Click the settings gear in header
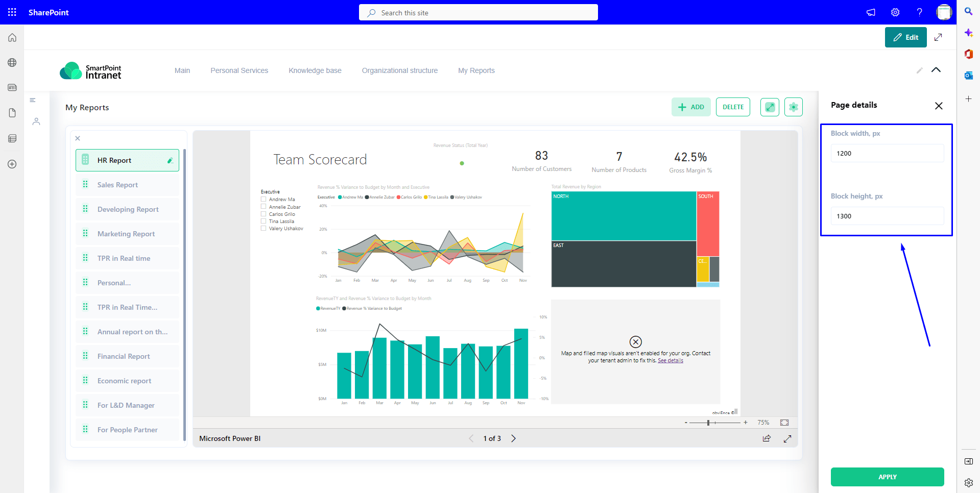This screenshot has height=493, width=980. [895, 12]
